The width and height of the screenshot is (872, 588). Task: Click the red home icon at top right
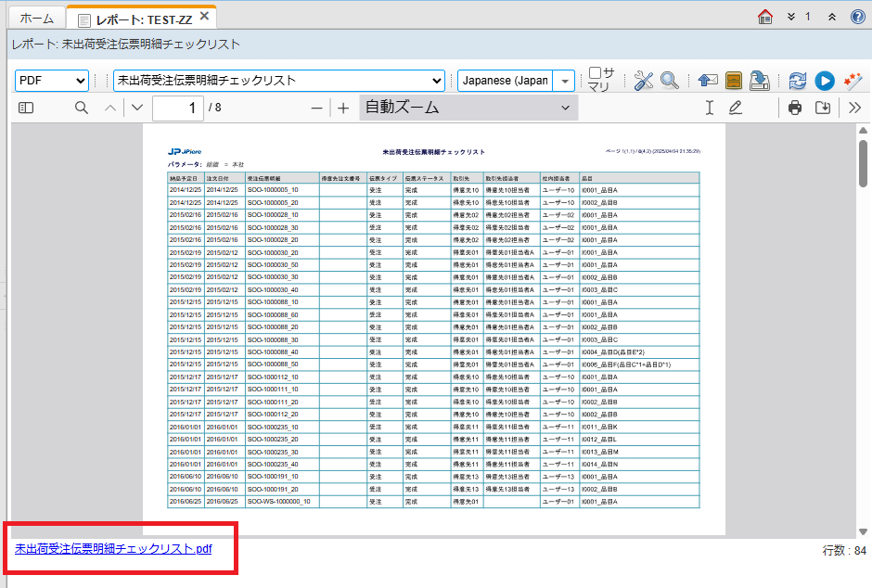[765, 17]
